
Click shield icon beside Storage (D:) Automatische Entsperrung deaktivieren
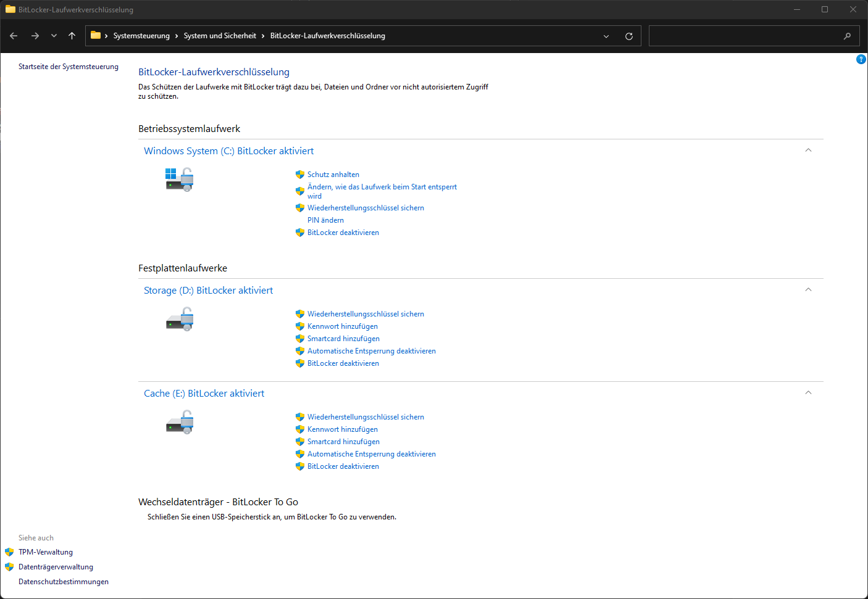300,351
